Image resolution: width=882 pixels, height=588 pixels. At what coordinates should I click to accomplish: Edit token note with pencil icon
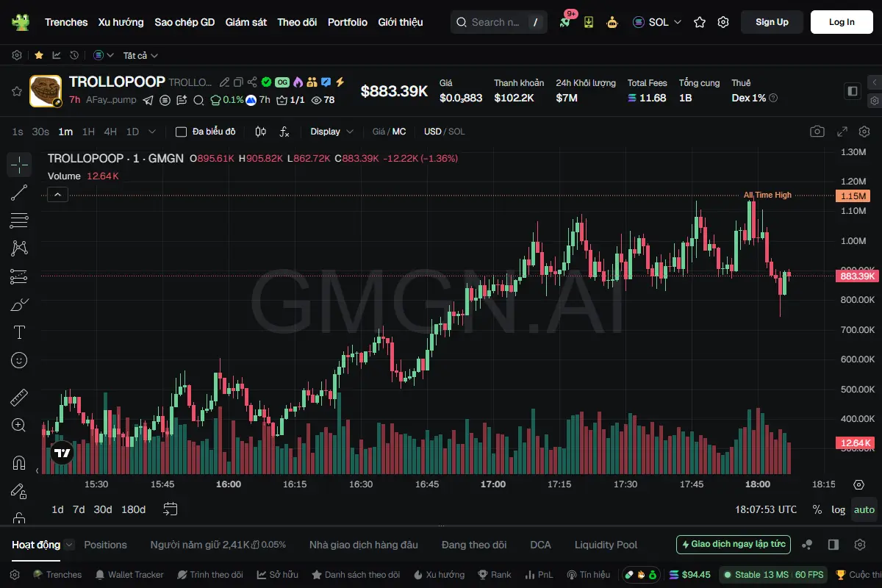point(226,82)
